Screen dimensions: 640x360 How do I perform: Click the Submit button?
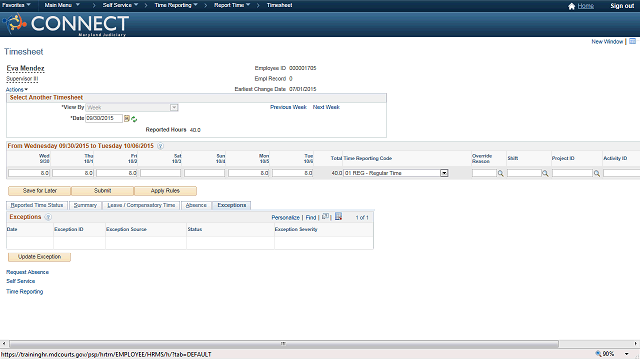tap(102, 191)
